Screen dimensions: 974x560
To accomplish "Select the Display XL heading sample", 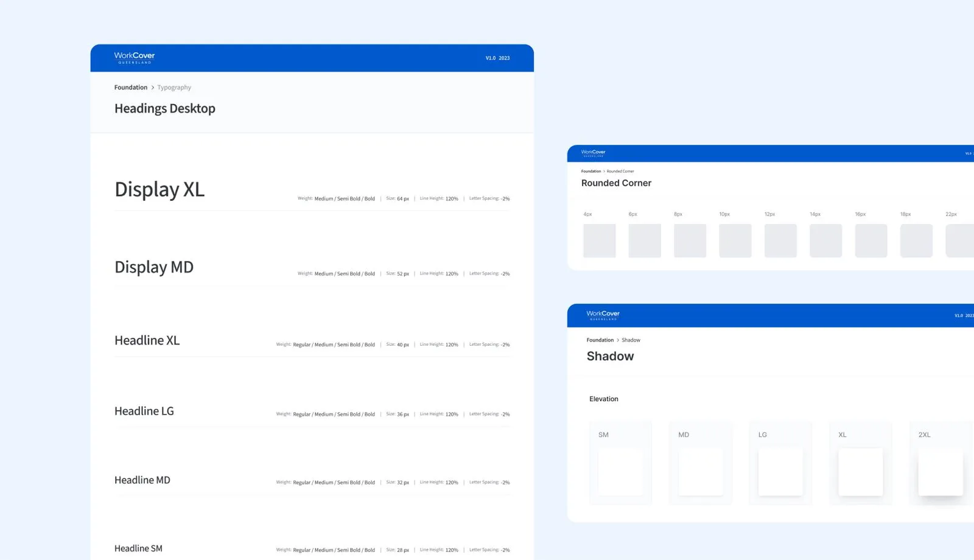I will tap(159, 189).
